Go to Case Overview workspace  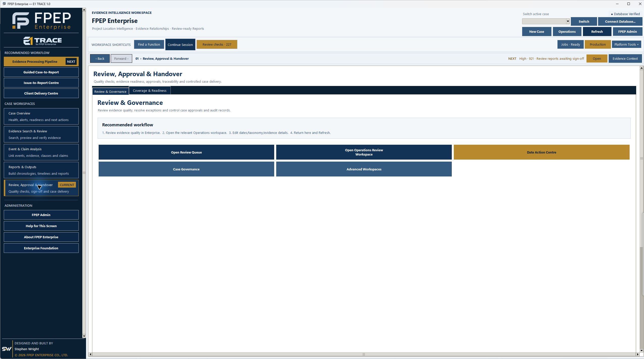pos(41,116)
